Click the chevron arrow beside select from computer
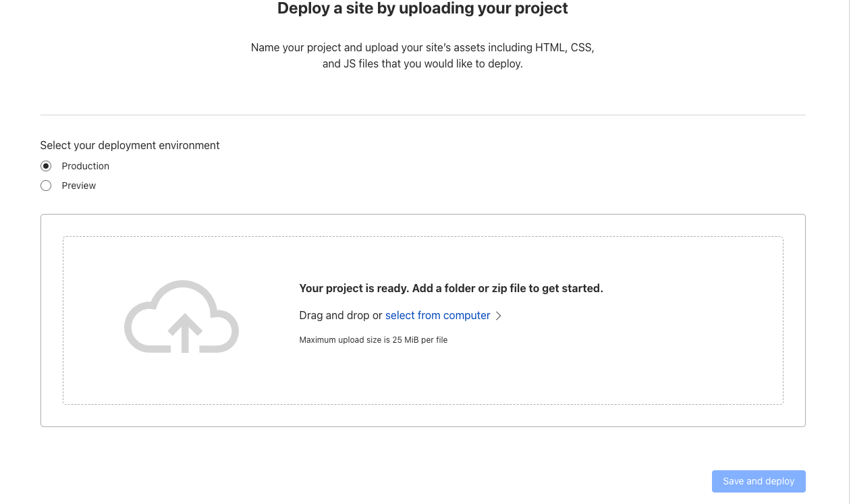Screen dimensions: 851x504 coord(499,316)
